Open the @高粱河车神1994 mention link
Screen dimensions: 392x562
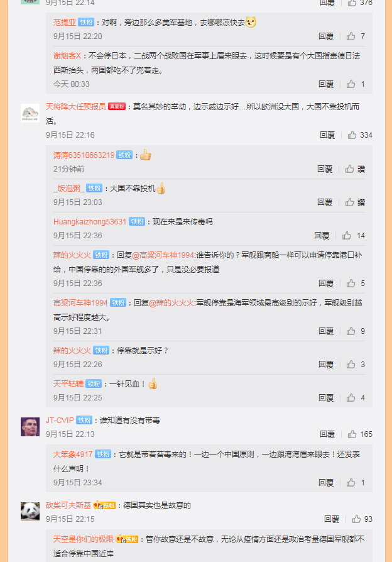point(163,255)
